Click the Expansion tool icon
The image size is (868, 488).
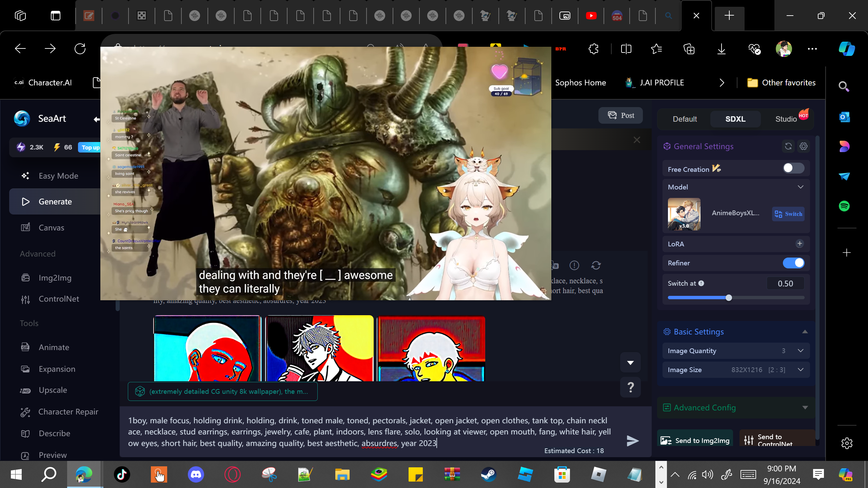[x=25, y=369]
